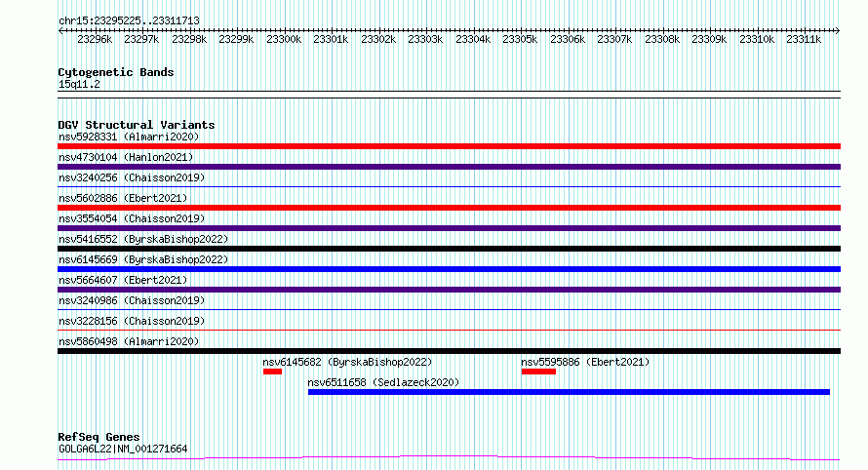Click the 23302k ruler position
Viewport: 868px width, 470px height.
pyautogui.click(x=378, y=39)
